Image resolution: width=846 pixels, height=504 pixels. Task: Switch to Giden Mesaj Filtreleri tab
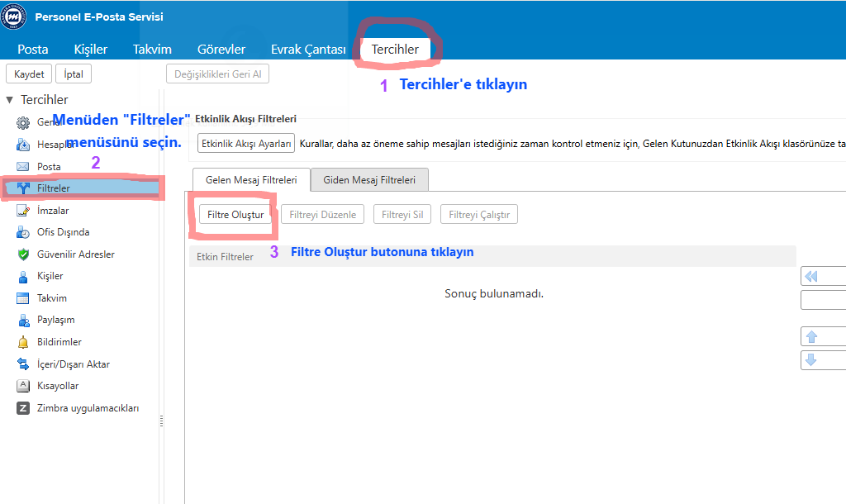369,179
